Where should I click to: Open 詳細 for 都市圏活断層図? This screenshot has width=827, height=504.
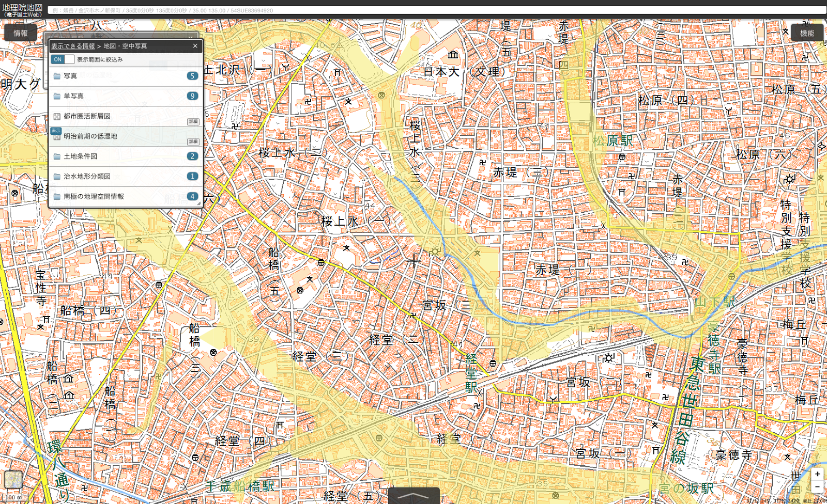coord(193,121)
